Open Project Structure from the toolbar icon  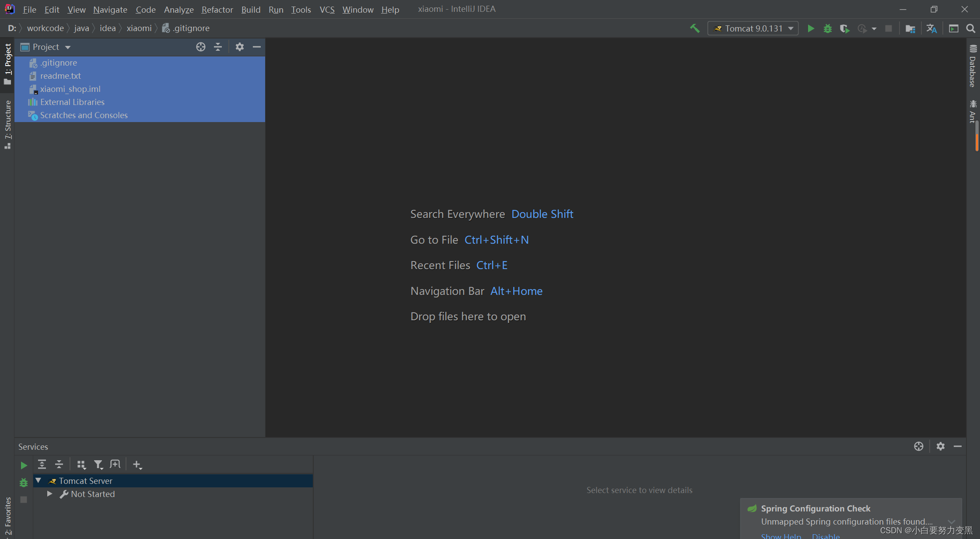[x=910, y=28]
